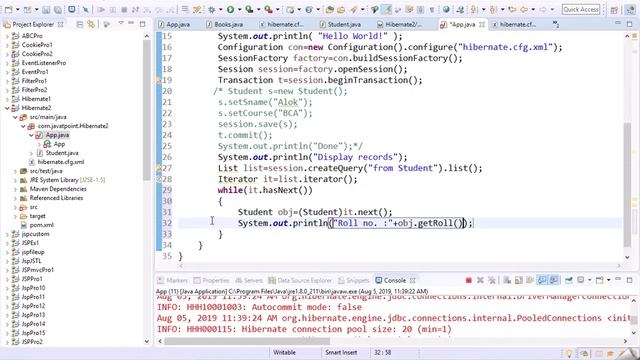
Task: Toggle Show Console on Standard Error
Action: [554, 280]
